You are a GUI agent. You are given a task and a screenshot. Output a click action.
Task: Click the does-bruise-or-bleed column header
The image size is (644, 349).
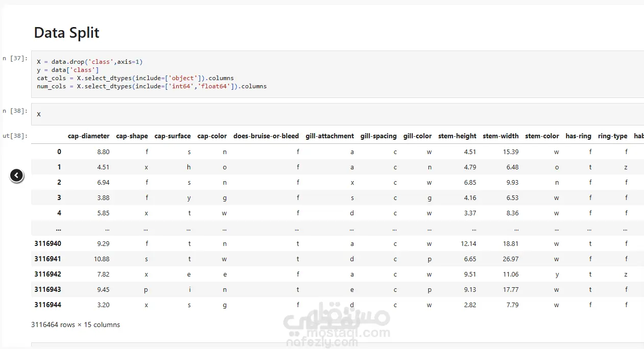[x=266, y=136]
